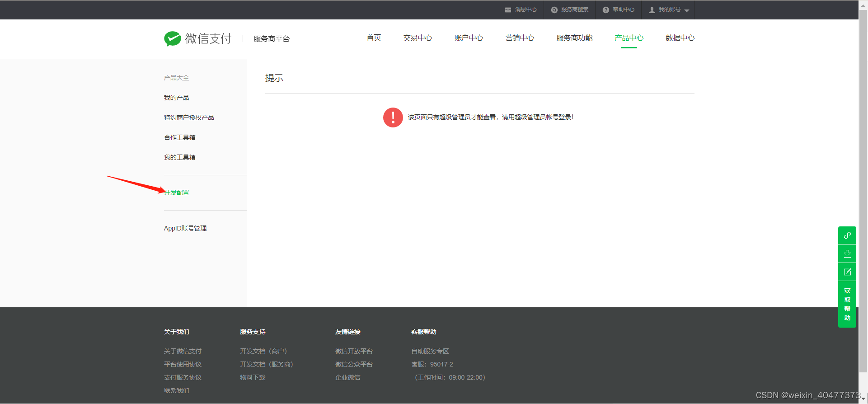Go to 交易中心 tab
This screenshot has width=868, height=404.
pos(418,38)
